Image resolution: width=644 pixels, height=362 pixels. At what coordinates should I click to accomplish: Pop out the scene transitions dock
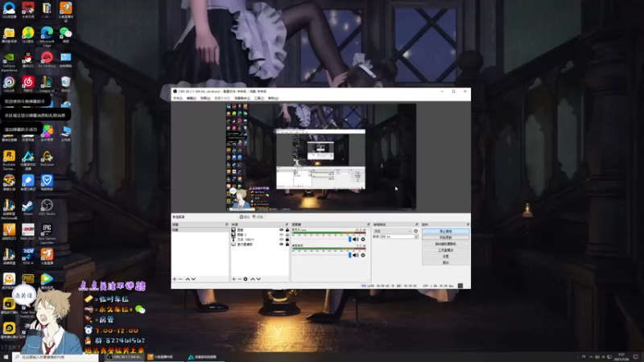pos(417,224)
